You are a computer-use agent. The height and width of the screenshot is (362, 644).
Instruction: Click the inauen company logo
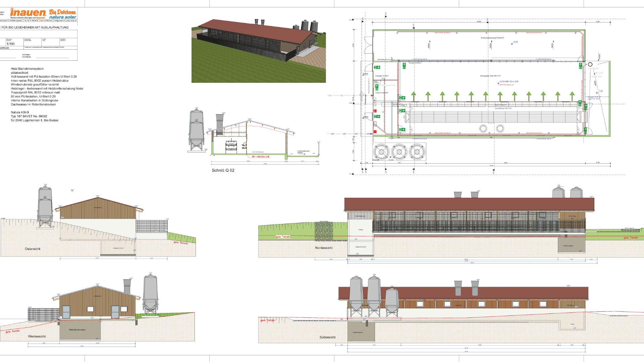tap(29, 13)
